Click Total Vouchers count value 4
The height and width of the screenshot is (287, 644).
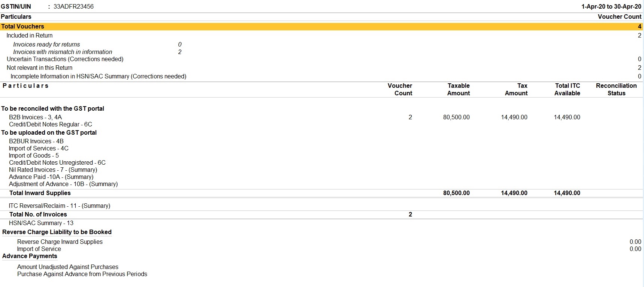click(640, 26)
